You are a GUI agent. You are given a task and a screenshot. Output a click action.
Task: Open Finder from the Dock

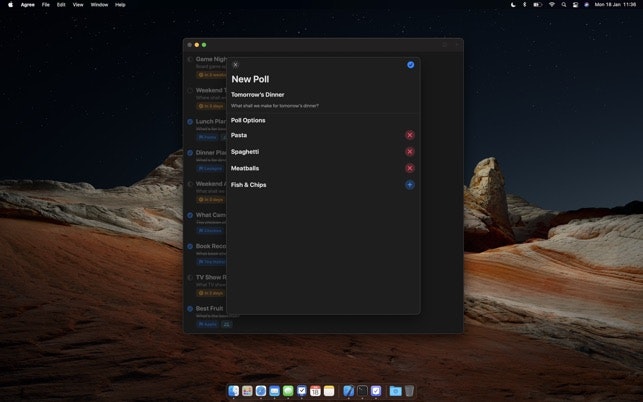coord(233,391)
